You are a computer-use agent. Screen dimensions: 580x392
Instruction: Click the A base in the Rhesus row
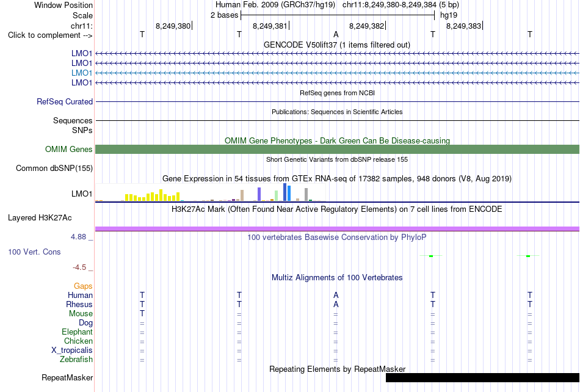point(336,304)
